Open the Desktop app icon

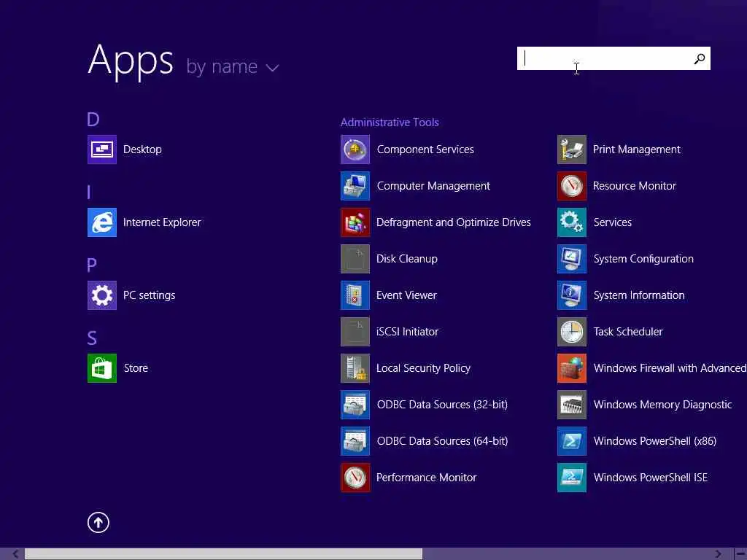[x=102, y=149]
